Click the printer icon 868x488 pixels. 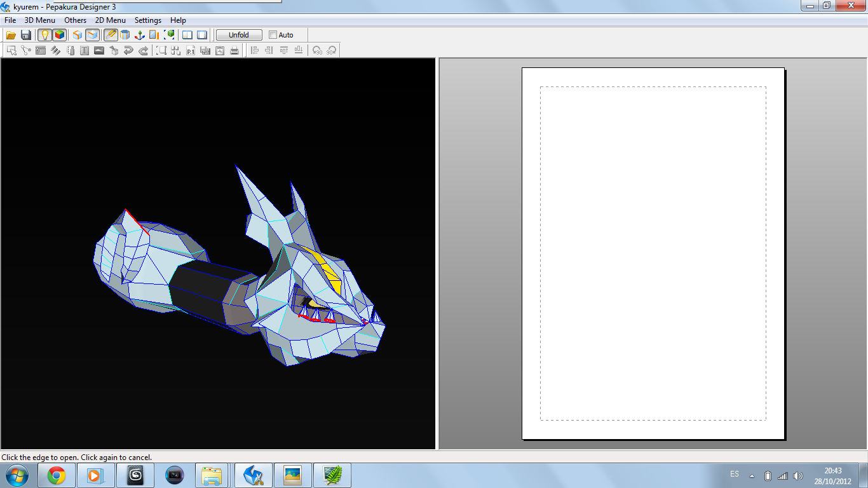pos(234,50)
